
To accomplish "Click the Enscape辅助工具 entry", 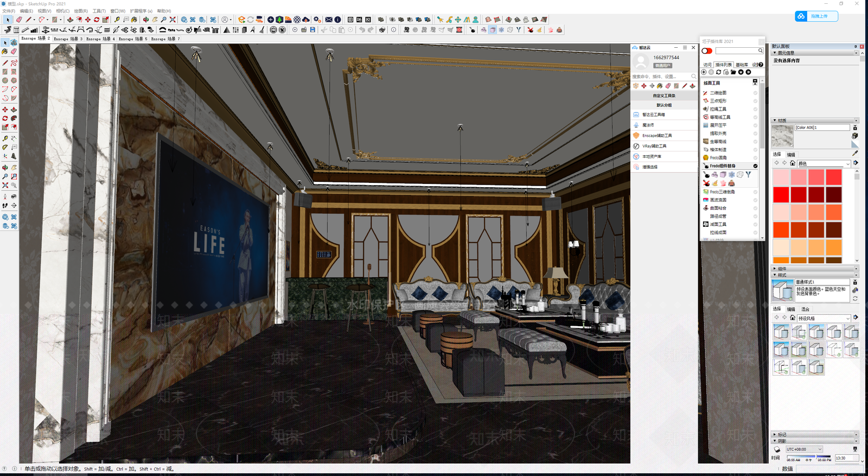I will click(663, 136).
